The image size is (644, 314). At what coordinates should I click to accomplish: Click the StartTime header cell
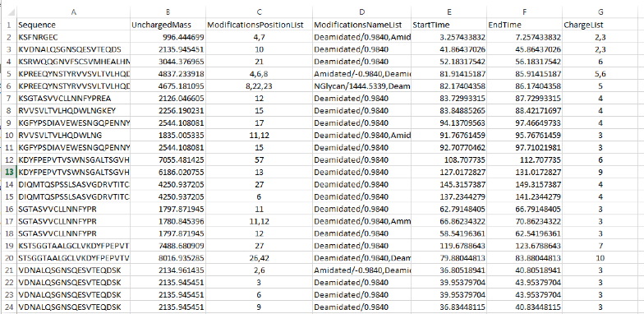pos(448,25)
